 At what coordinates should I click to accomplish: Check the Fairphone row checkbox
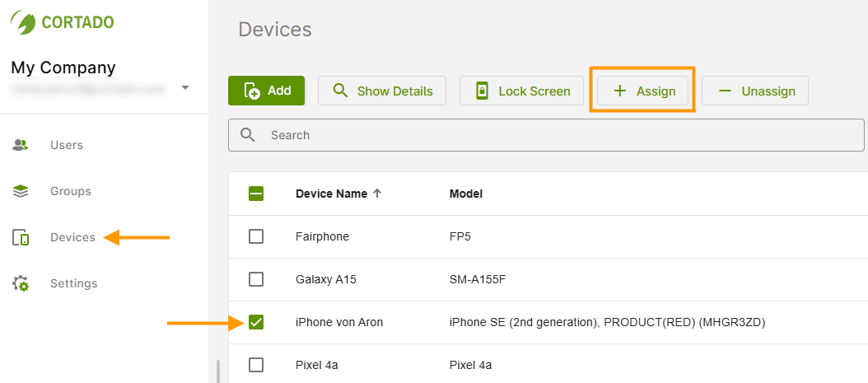[x=256, y=237]
